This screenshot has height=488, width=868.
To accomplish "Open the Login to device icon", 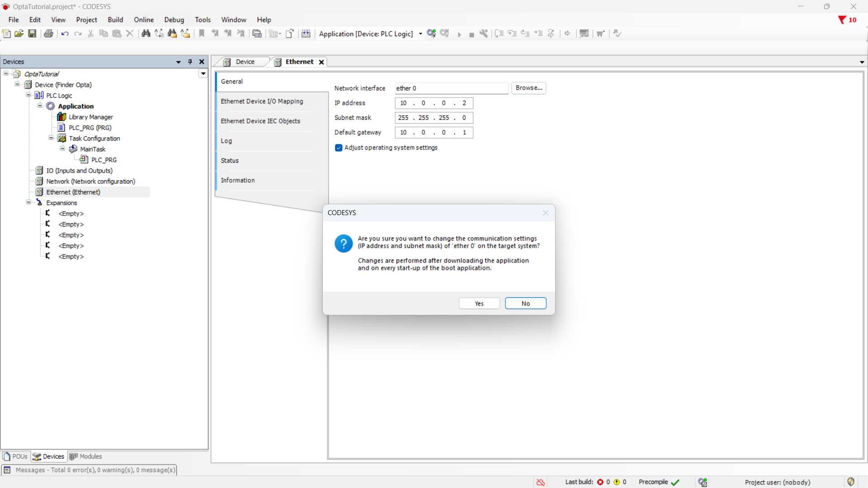I will click(x=431, y=33).
